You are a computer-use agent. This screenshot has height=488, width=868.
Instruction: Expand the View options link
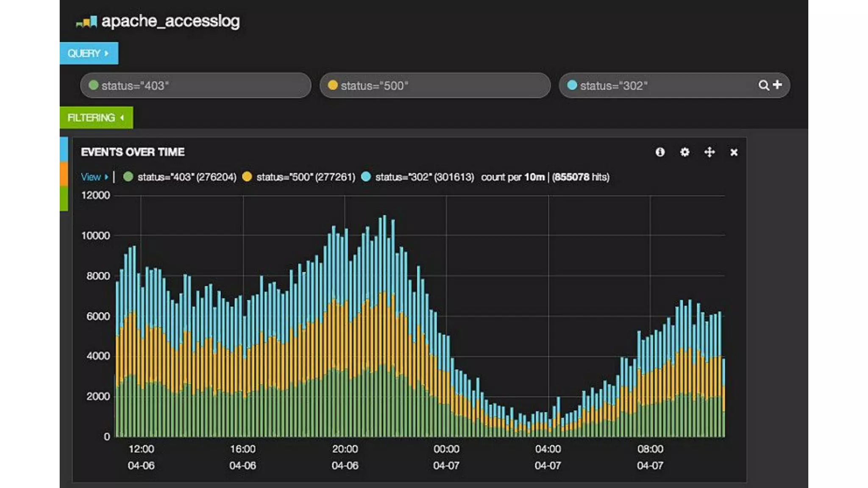tap(94, 177)
